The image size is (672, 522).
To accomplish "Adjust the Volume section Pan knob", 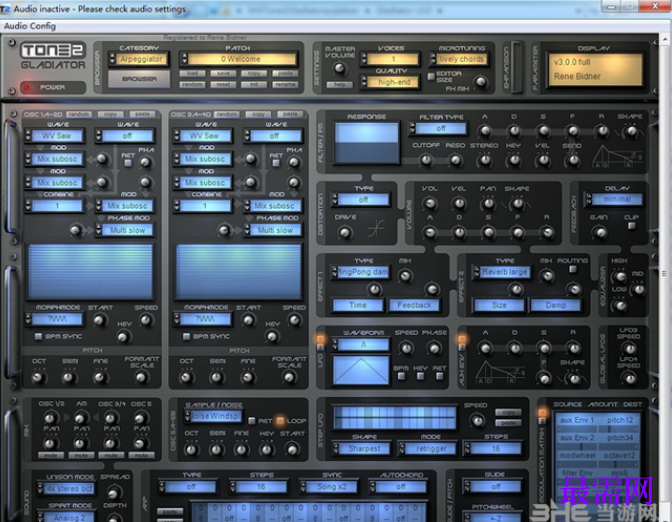I will [x=488, y=204].
